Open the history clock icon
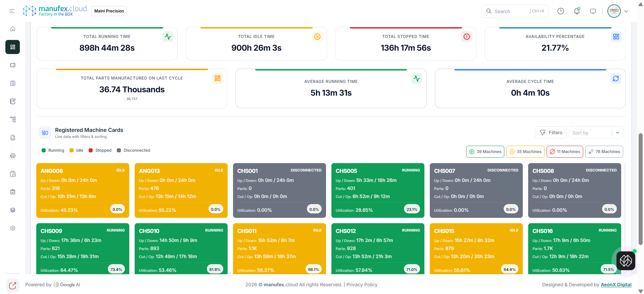This screenshot has width=644, height=294. point(560,11)
